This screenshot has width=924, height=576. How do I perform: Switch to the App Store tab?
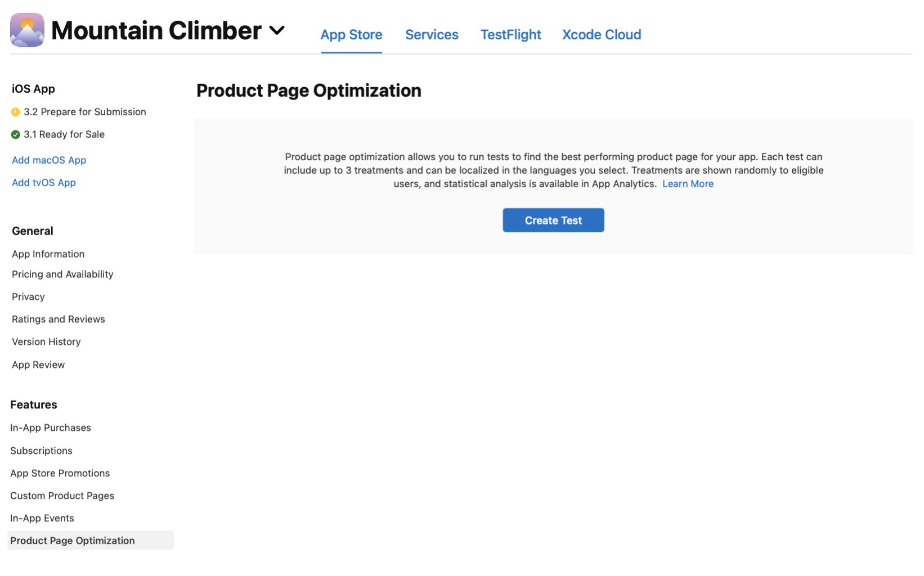(351, 35)
